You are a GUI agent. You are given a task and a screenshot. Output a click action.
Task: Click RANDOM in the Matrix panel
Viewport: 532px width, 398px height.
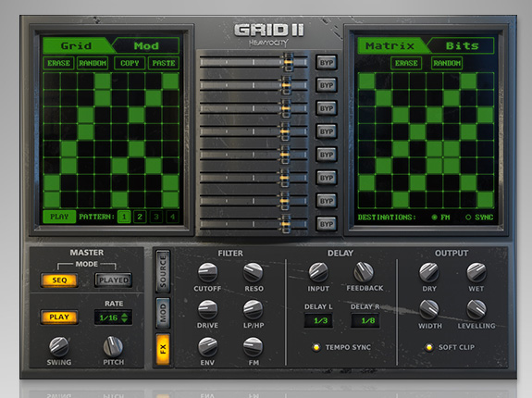click(447, 63)
